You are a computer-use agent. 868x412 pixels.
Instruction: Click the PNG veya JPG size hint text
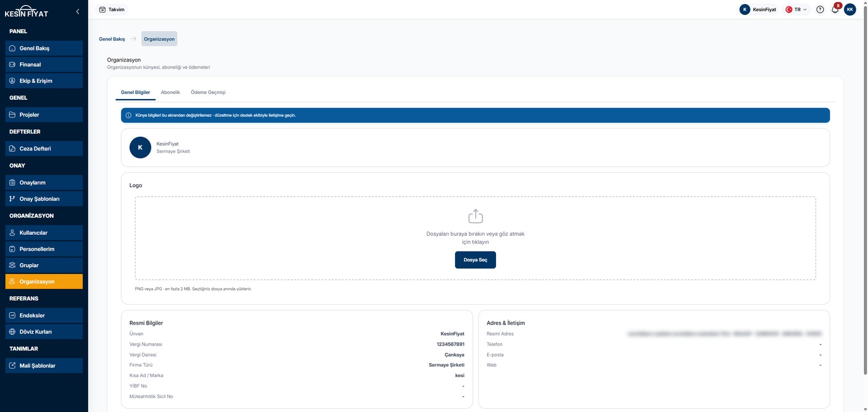pyautogui.click(x=193, y=289)
